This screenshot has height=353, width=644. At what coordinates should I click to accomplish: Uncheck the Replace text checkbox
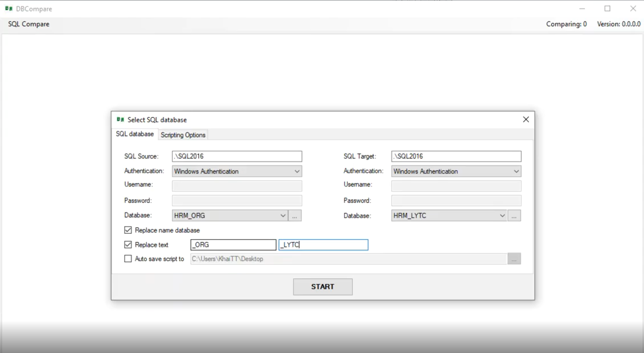[128, 244]
